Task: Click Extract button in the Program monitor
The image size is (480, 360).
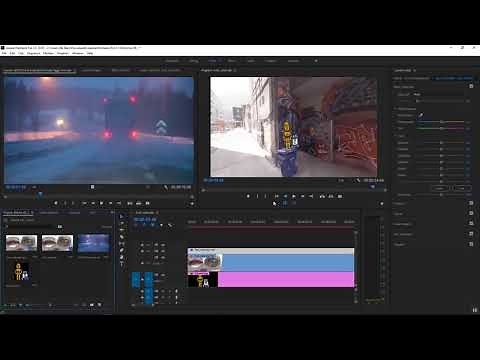Action: click(331, 196)
